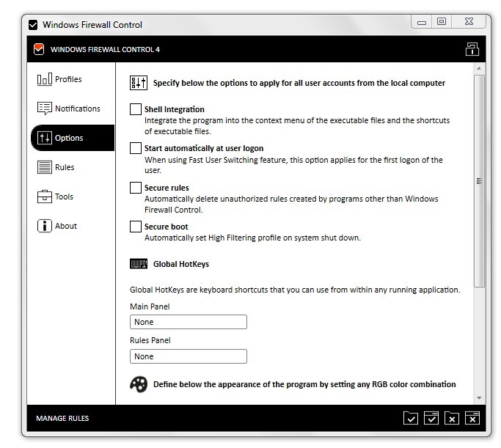501x448 pixels.
Task: Click the 'WINDOWS FIREWALL CONTROL 4' header text
Action: (105, 50)
